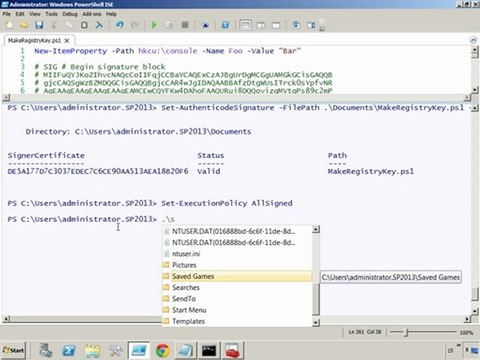Click the script pane scroll down arrow
The image size is (480, 360).
pos(475,90)
